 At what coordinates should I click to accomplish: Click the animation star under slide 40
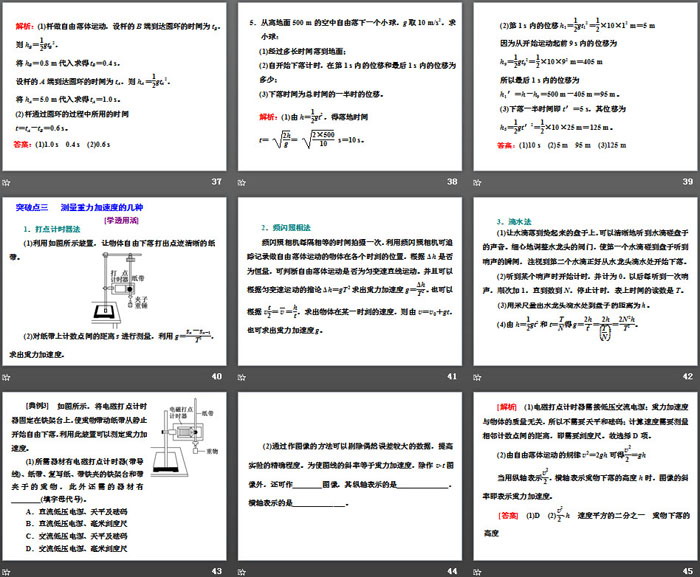(x=7, y=376)
